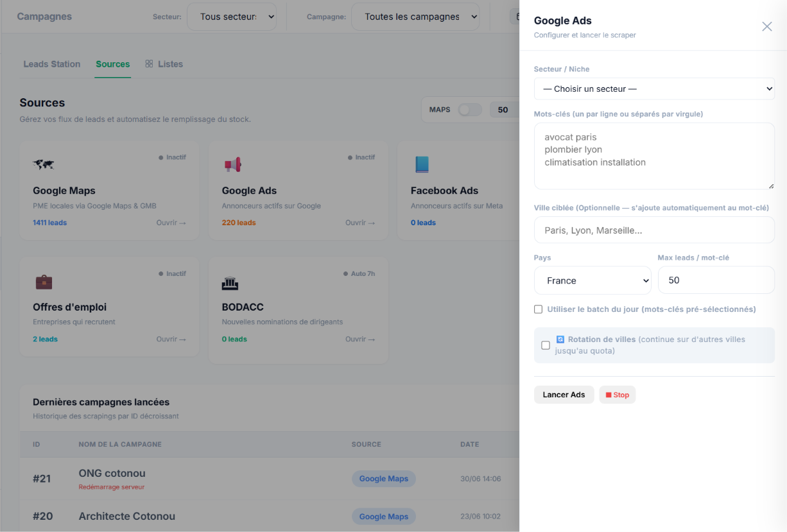Click the Lancer Ads button
Viewport: 787px width, 532px height.
point(564,395)
